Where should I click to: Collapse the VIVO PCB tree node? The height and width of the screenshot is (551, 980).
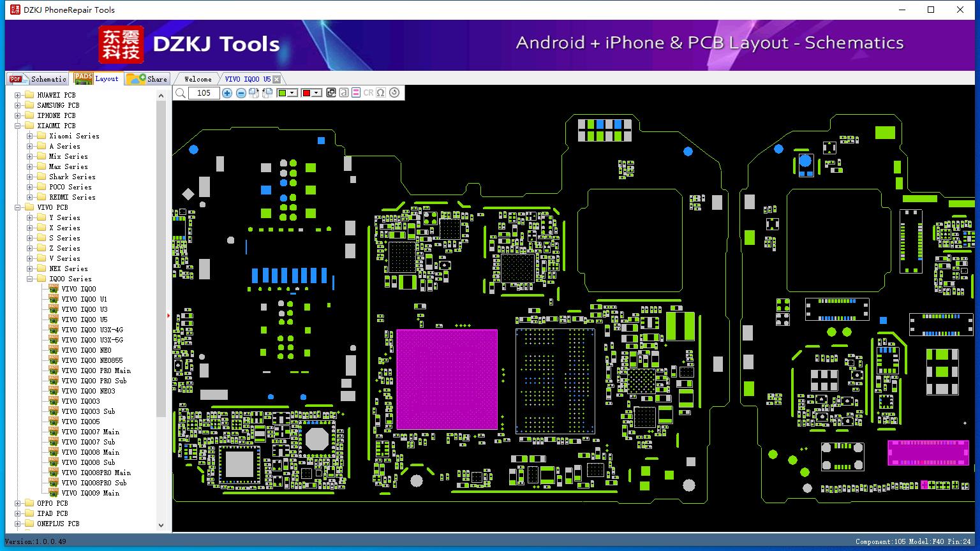(17, 207)
